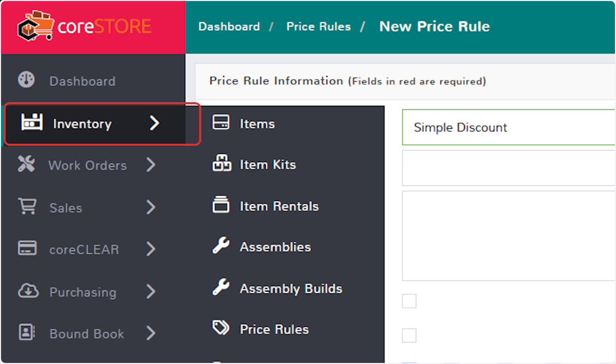Open the Price Rules breadcrumb link
616x364 pixels.
(318, 27)
